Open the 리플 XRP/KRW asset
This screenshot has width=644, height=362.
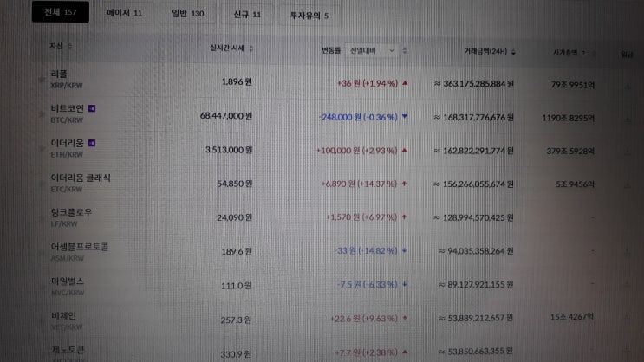point(67,79)
